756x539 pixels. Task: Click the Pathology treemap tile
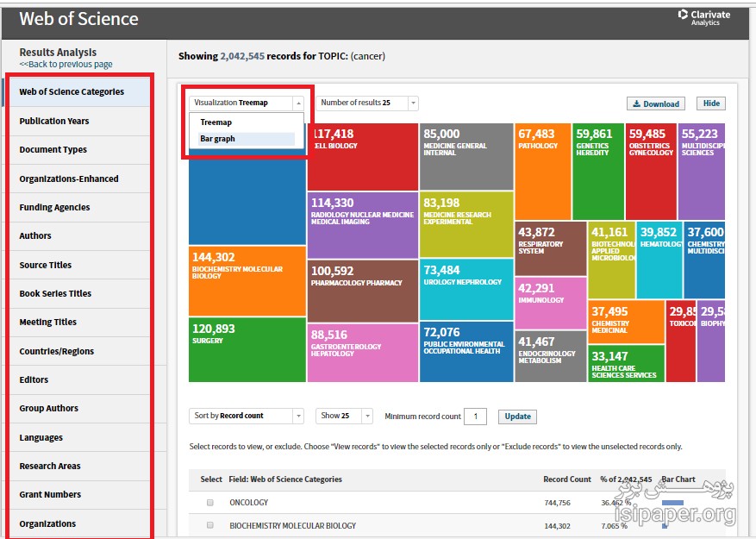[x=543, y=172]
